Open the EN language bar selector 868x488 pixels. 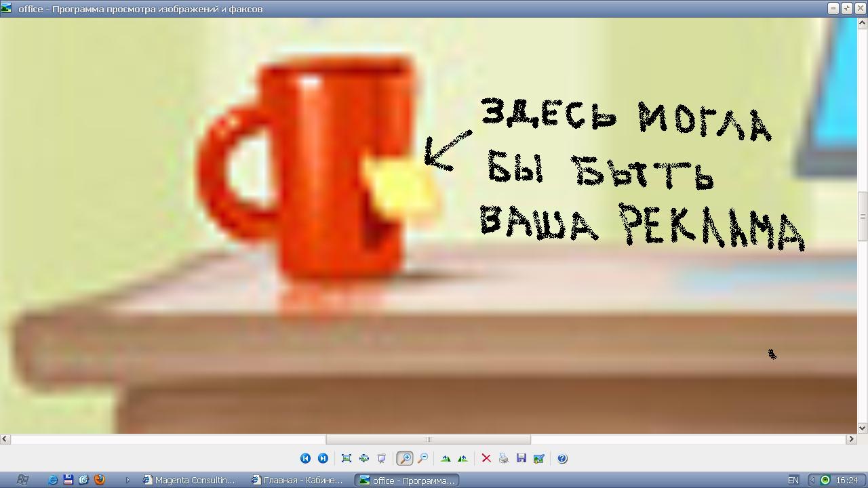[793, 480]
